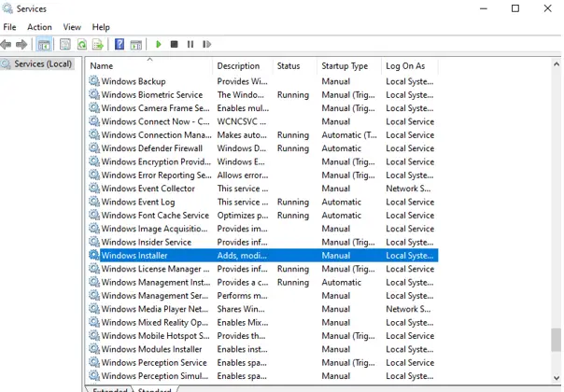Image resolution: width=564 pixels, height=392 pixels.
Task: Click gear icon beside Windows Modules Installer
Action: (94, 349)
